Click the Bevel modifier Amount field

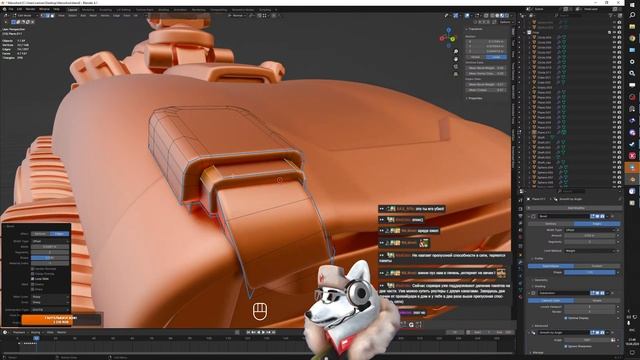pos(590,236)
